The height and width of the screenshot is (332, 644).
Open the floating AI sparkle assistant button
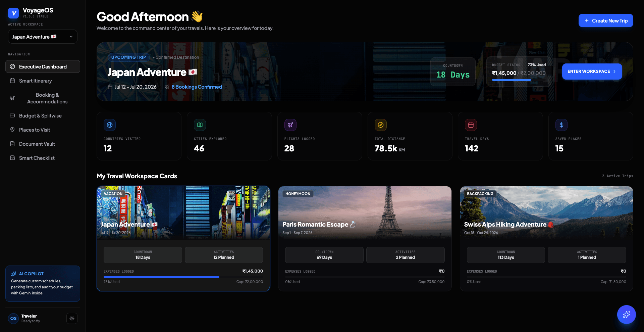[x=626, y=315]
